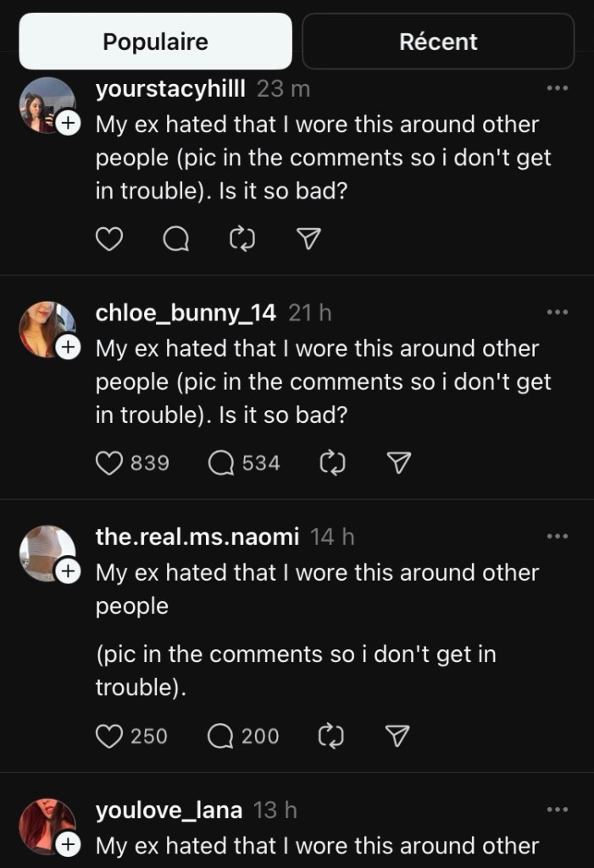Repost the.real.ms.naomi's post
This screenshot has height=868, width=594.
330,737
